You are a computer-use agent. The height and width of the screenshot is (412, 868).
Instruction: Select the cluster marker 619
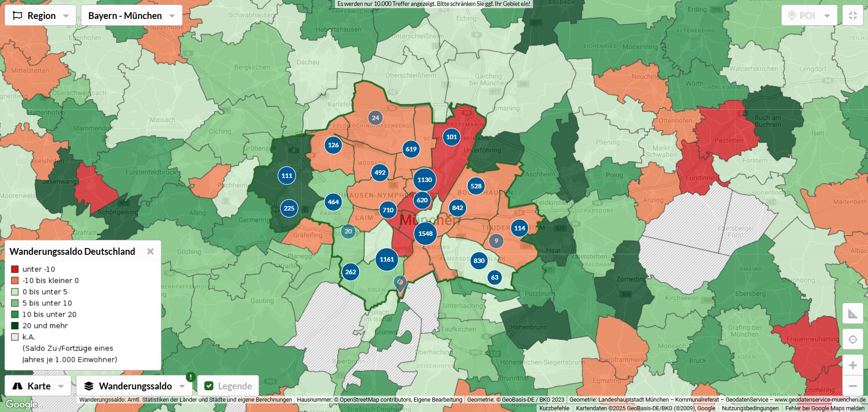tap(411, 149)
